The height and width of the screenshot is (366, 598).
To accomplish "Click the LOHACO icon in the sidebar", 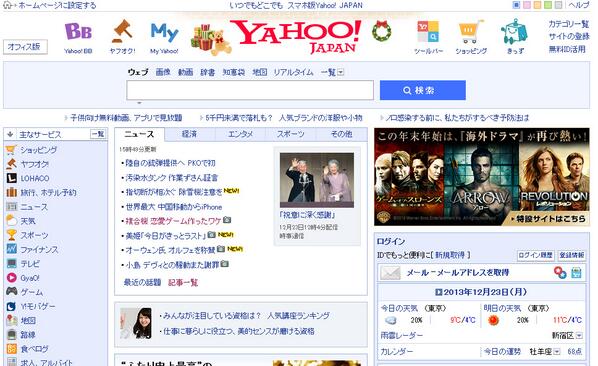I will click(x=11, y=178).
